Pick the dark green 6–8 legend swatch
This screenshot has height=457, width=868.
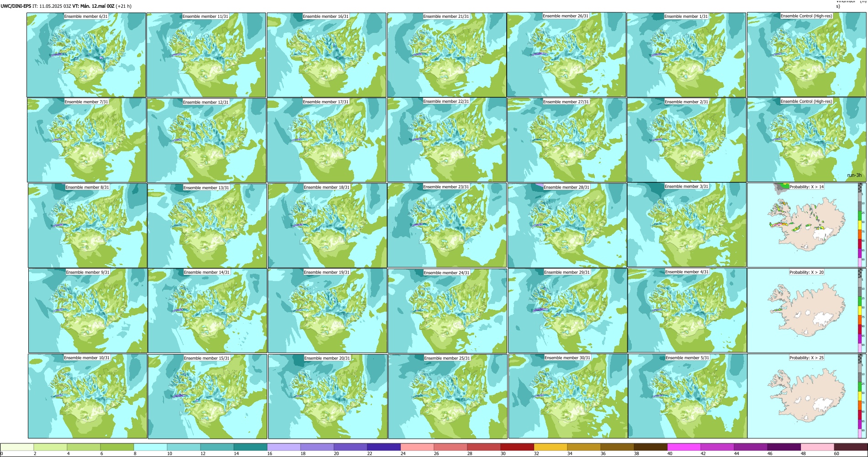pos(117,447)
